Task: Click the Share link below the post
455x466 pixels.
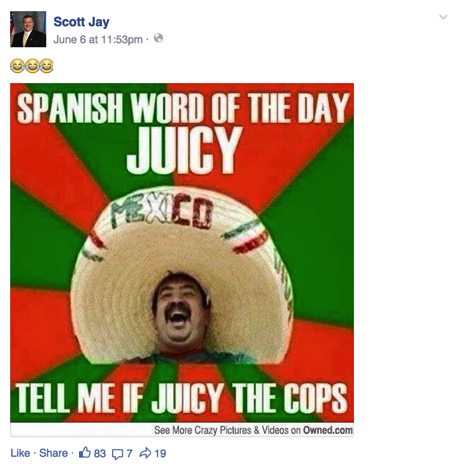Action: [53, 453]
